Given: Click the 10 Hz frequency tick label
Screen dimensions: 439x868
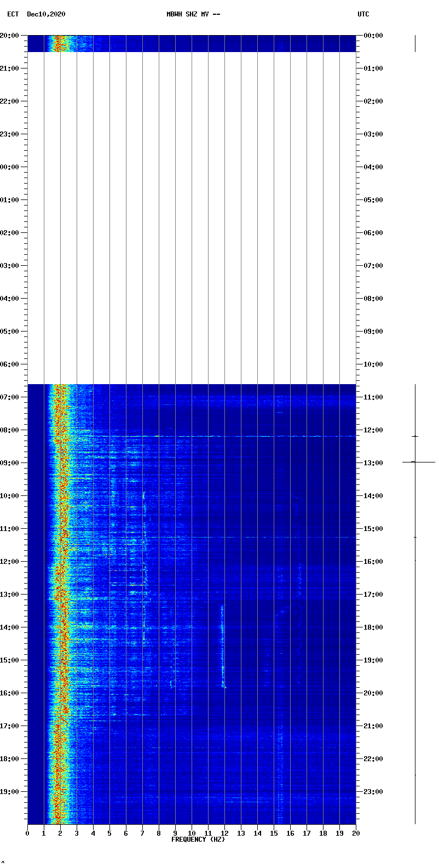Looking at the screenshot, I should [x=192, y=833].
